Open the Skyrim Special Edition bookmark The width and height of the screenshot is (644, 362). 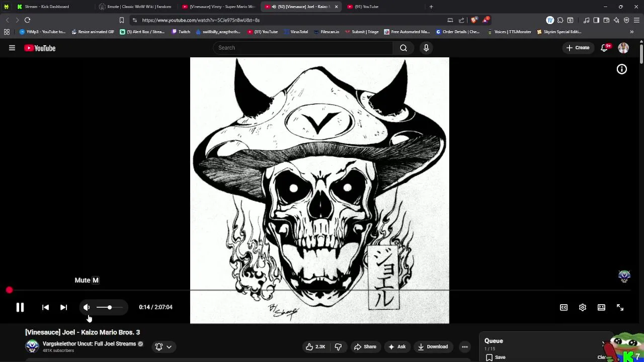(x=559, y=32)
